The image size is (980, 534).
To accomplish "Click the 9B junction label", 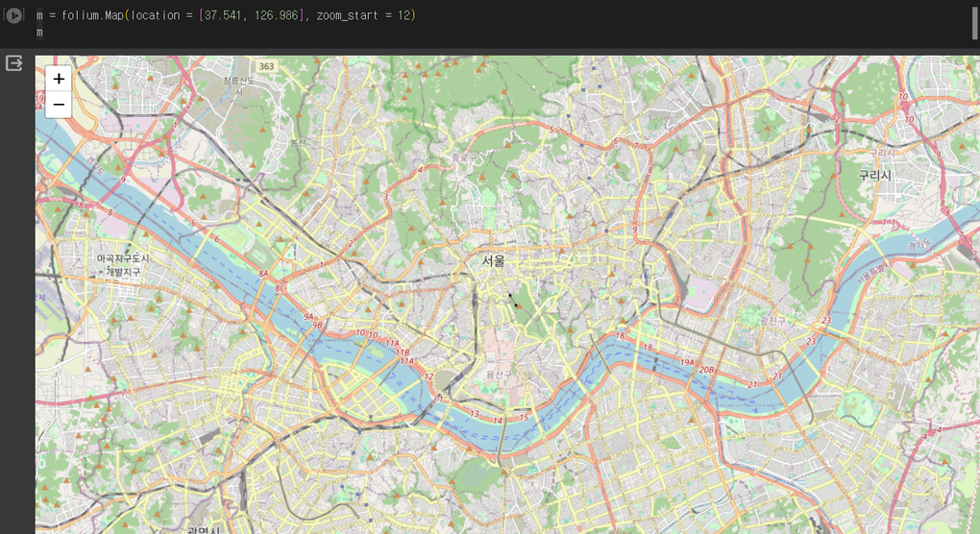I will point(317,325).
